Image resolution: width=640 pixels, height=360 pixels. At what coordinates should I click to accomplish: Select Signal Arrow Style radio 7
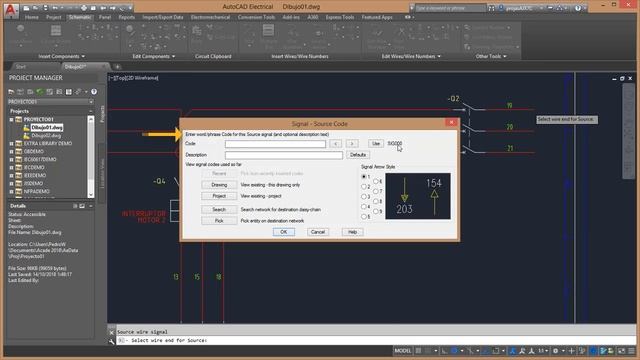tap(376, 191)
